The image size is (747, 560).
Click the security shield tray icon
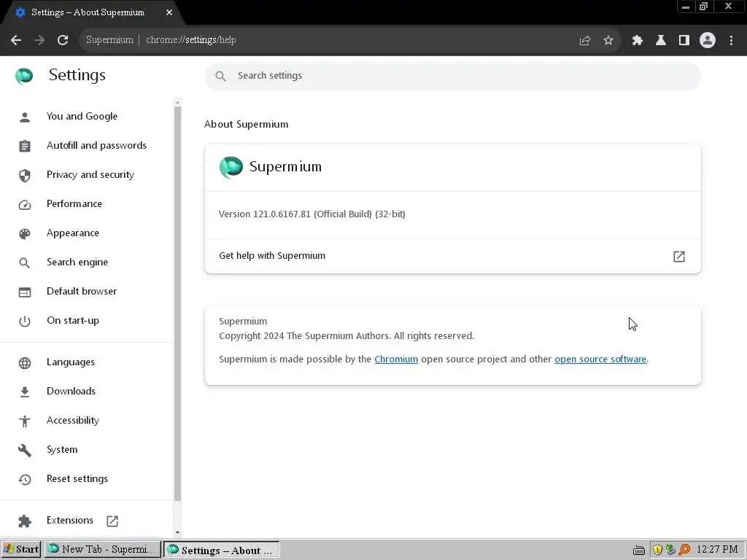tap(657, 550)
